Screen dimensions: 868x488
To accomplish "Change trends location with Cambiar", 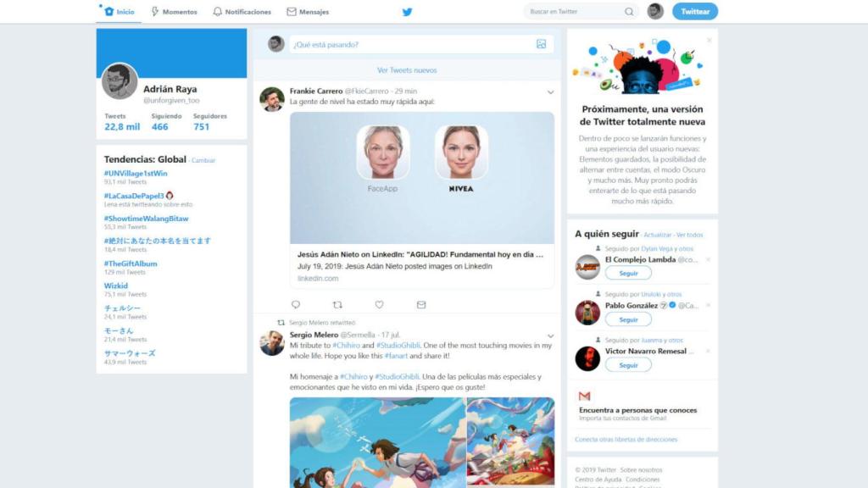I will 203,160.
